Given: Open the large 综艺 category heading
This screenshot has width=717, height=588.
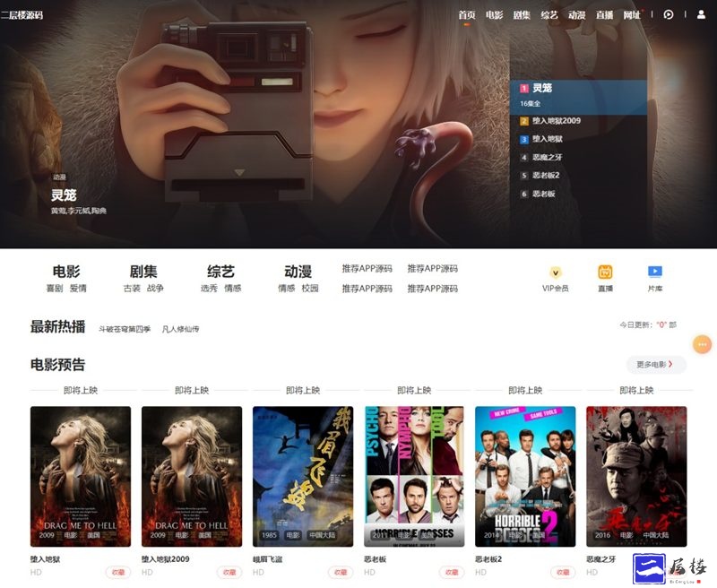Looking at the screenshot, I should (220, 271).
